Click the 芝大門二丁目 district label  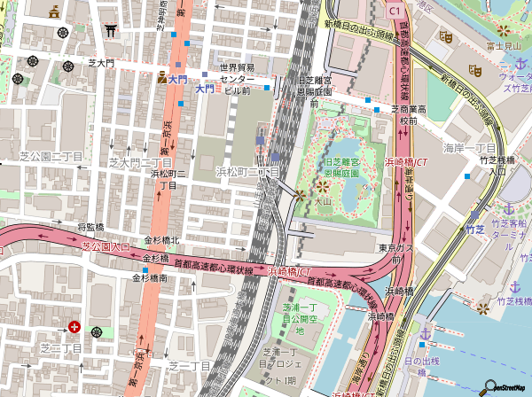(139, 164)
